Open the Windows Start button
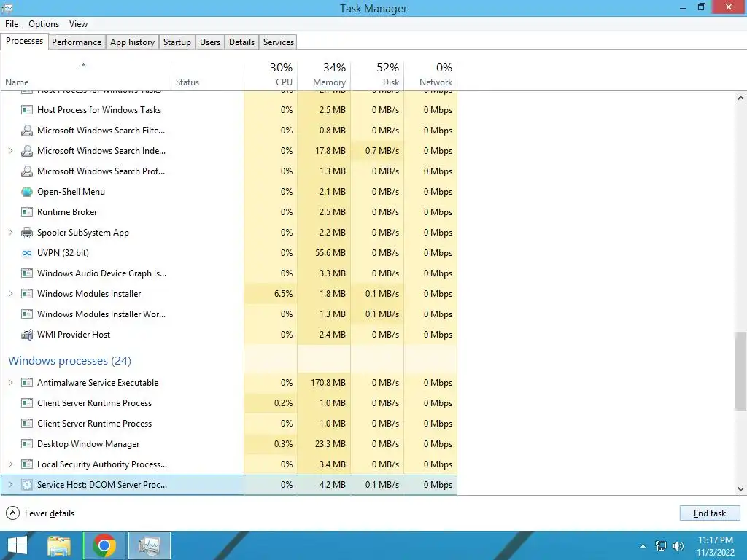The image size is (747, 560). coord(18,545)
